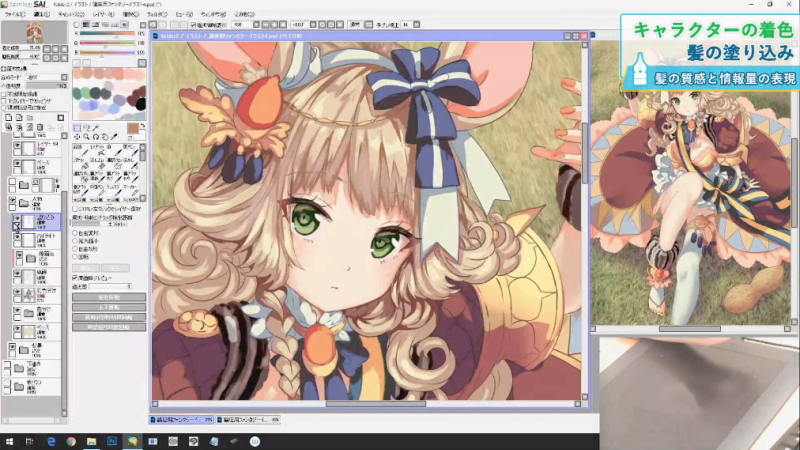The width and height of the screenshot is (800, 450).
Task: Open the 通常 mode dropdown in toolbar
Action: [x=368, y=24]
